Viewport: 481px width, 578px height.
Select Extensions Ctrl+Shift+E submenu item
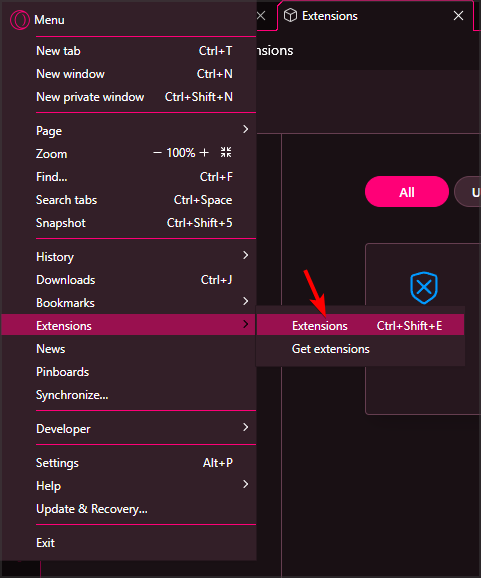[360, 324]
